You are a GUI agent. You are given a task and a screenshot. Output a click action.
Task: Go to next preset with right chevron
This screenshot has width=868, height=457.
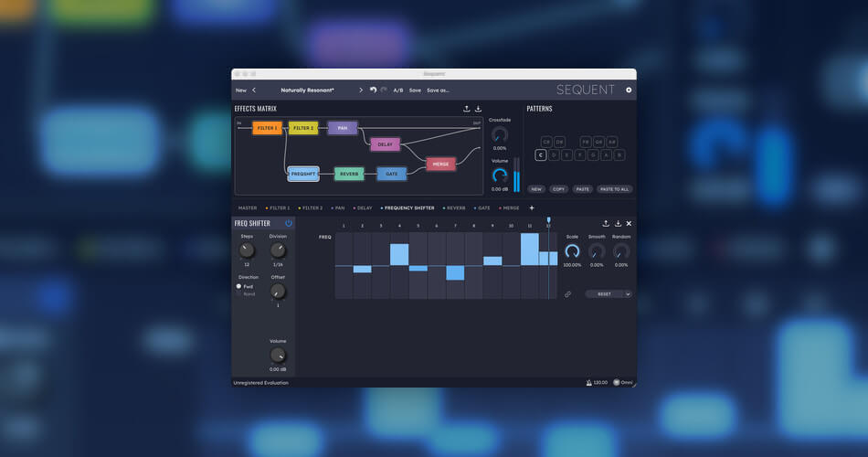(x=360, y=90)
